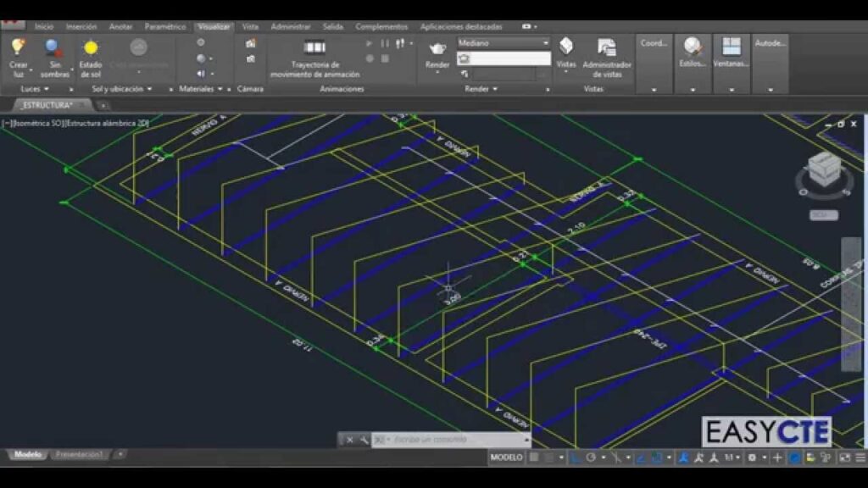Toggle the MODELO space button
This screenshot has width=868, height=488.
click(507, 457)
